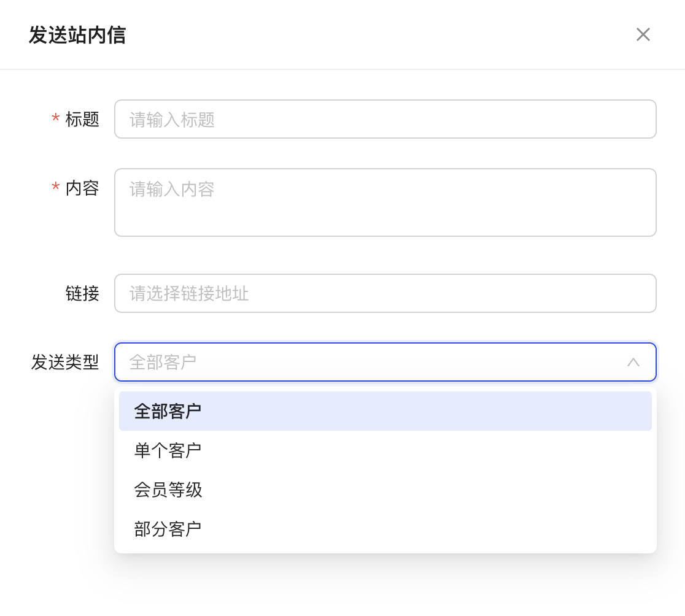The image size is (685, 616).
Task: Collapse dropdown using the up chevron arrow
Action: [633, 362]
